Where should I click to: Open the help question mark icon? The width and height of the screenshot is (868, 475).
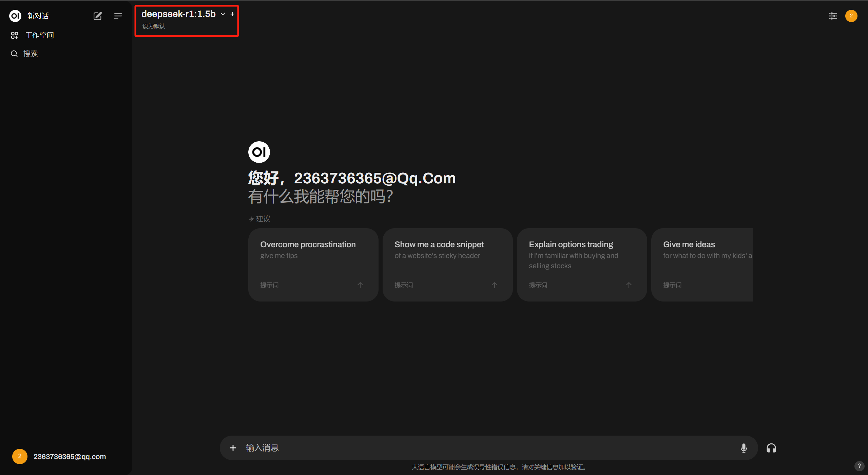tap(859, 466)
